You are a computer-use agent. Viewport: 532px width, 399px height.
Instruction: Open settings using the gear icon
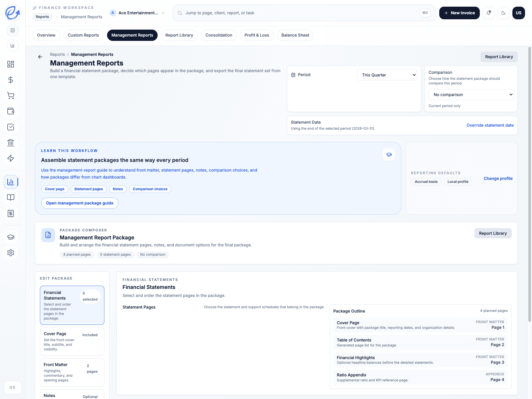[11, 253]
